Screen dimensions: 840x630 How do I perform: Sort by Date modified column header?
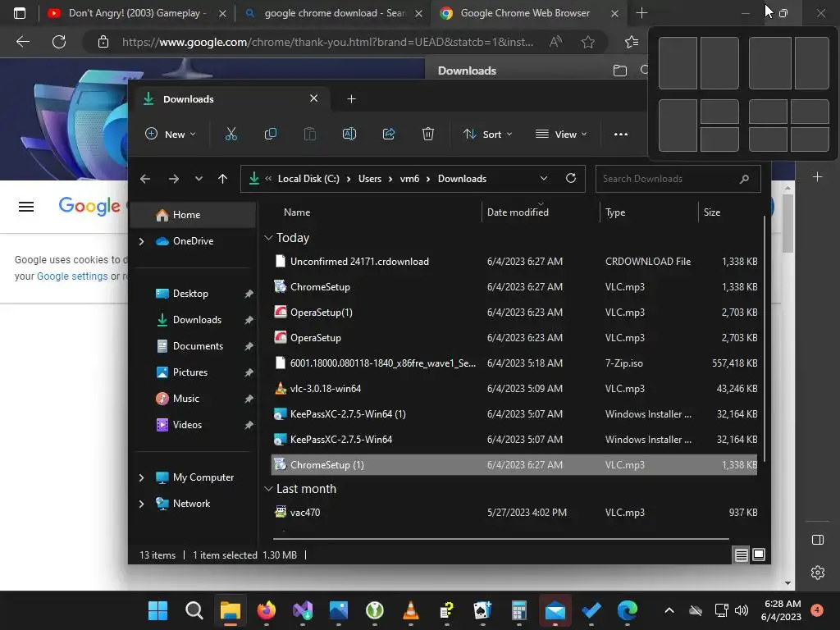[x=540, y=212]
